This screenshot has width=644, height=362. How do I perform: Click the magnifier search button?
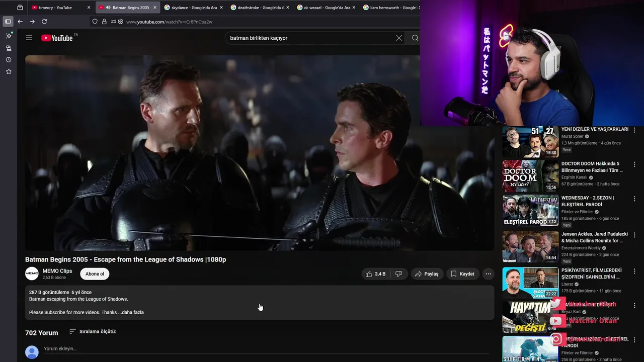click(x=415, y=38)
